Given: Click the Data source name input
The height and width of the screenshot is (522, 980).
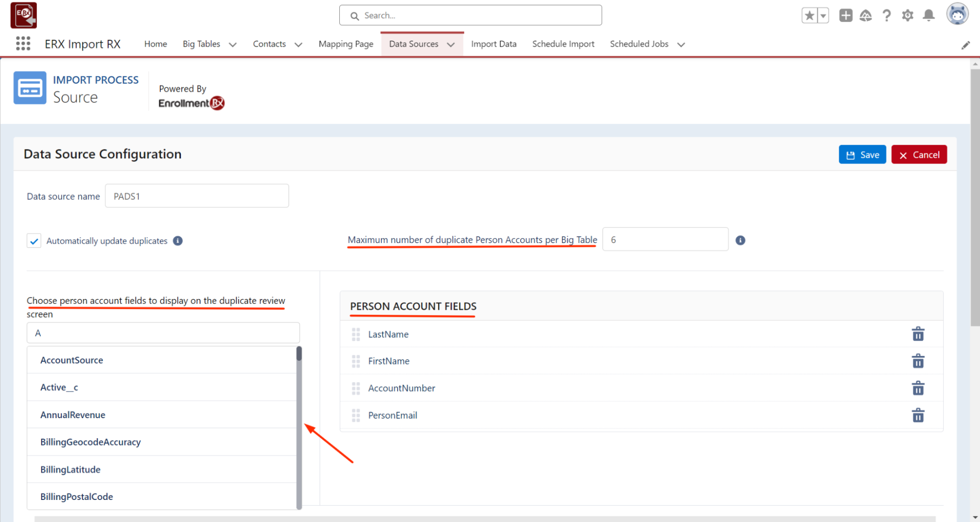Looking at the screenshot, I should coord(197,196).
